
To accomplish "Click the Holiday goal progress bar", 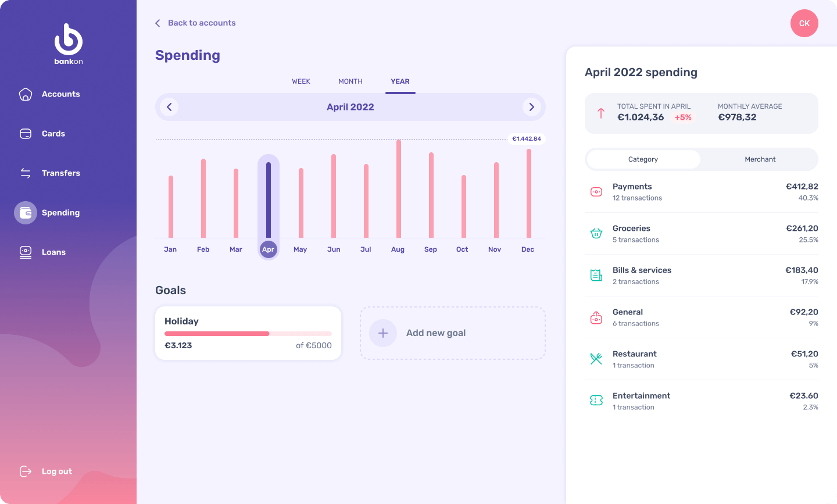I will (248, 334).
